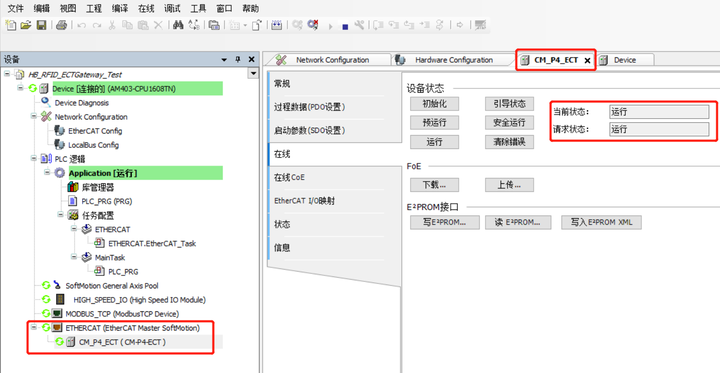Viewport: 720px width, 373px height.
Task: Switch to the Device editor tab
Action: pyautogui.click(x=625, y=60)
